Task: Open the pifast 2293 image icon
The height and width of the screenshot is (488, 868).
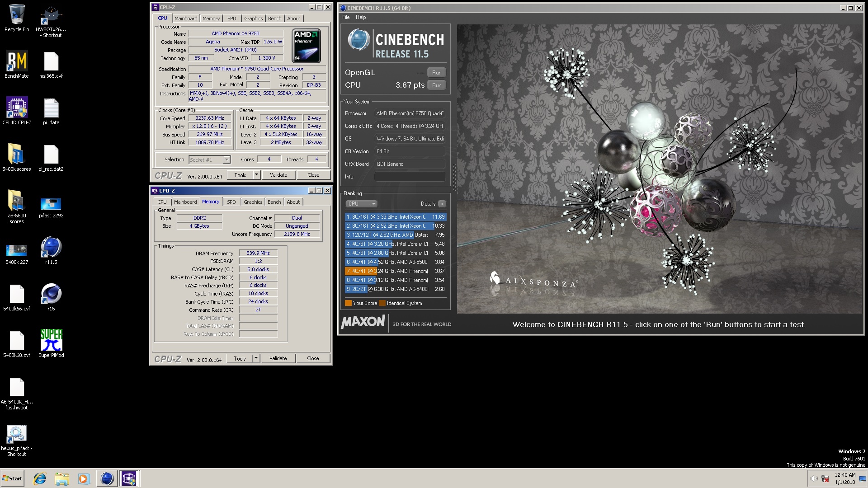Action: [51, 206]
